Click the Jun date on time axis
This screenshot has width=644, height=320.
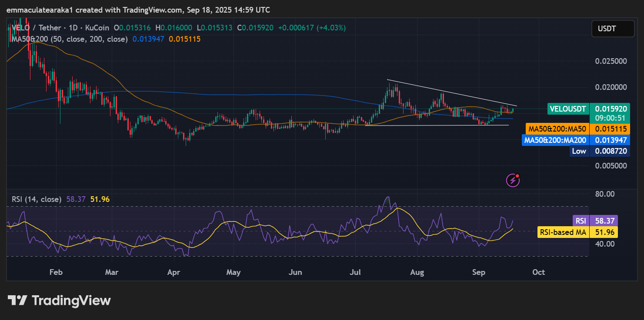[295, 273]
